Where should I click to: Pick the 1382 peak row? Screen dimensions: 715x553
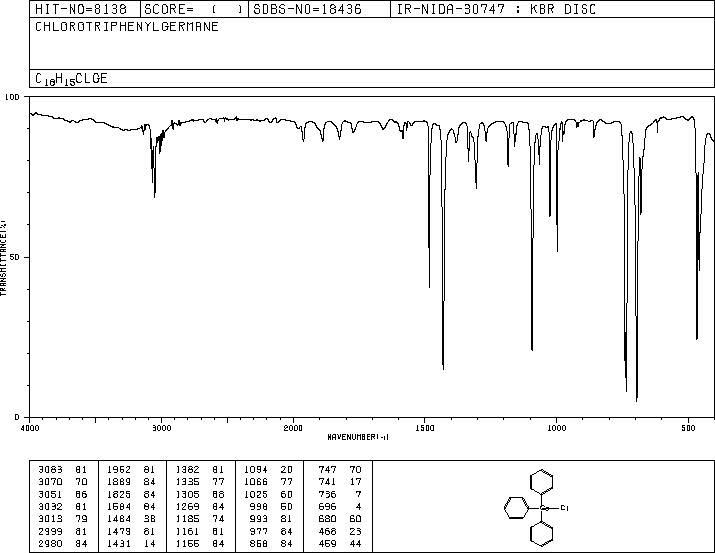point(200,470)
